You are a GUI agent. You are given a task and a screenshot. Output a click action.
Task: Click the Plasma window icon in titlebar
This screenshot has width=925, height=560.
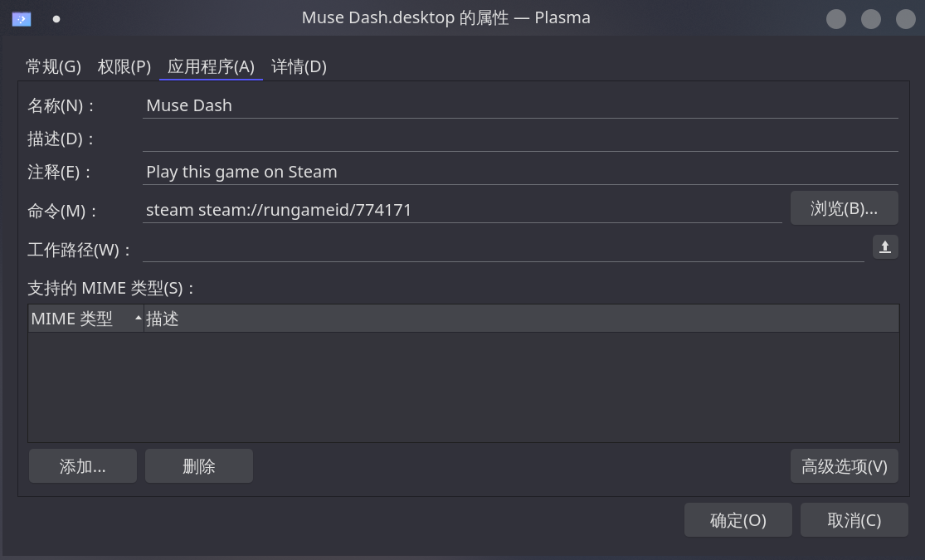(20, 17)
